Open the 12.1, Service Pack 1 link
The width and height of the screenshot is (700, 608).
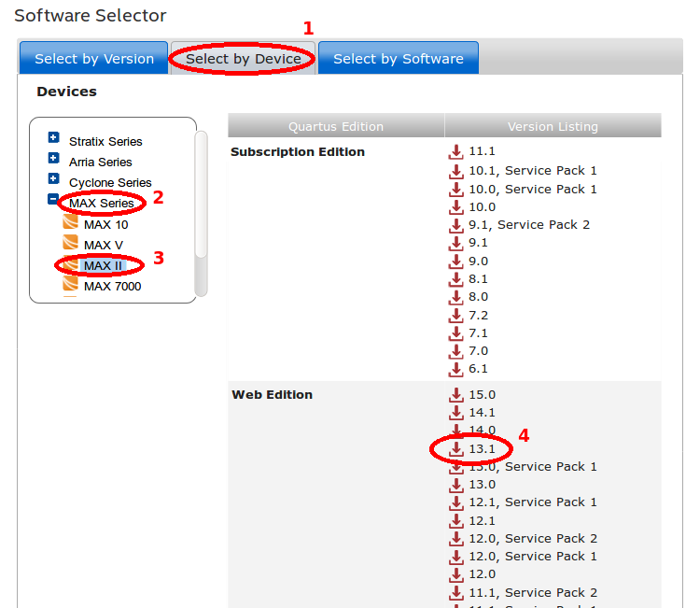coord(533,502)
